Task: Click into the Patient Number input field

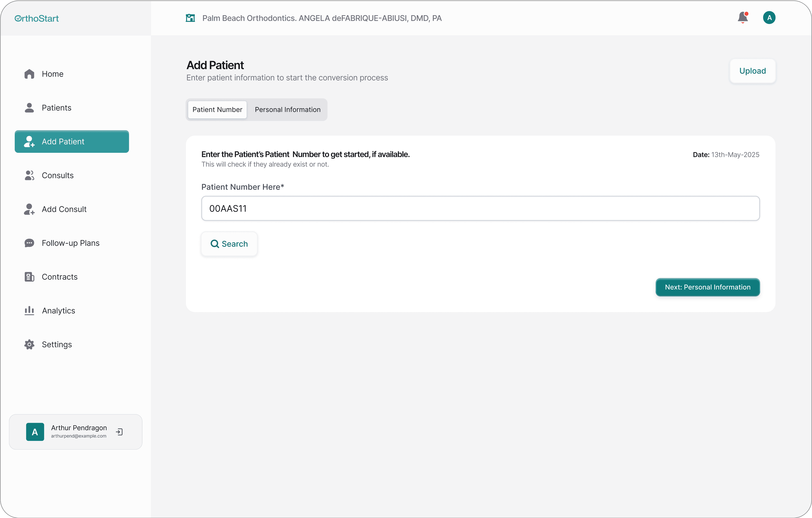Action: click(x=480, y=209)
